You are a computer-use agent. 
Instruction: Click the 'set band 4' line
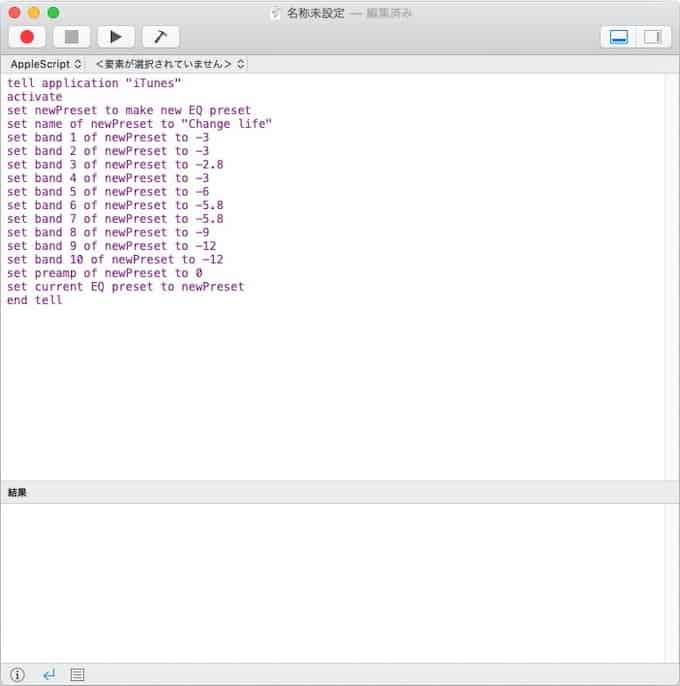click(108, 178)
